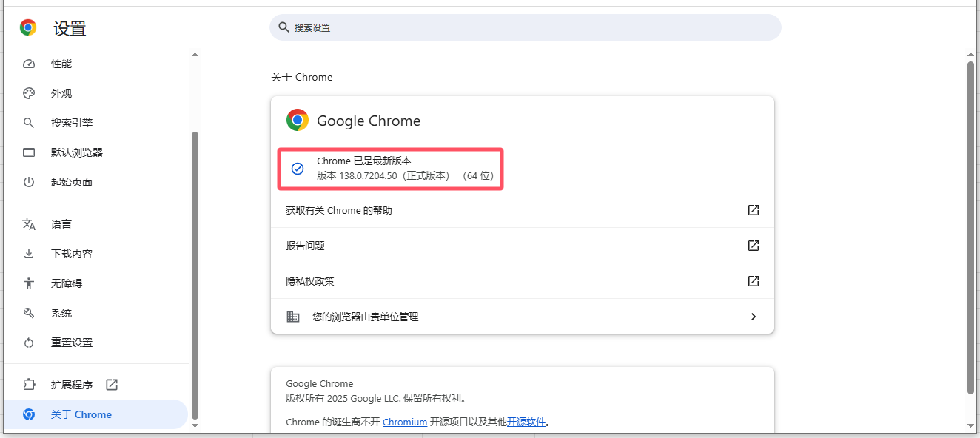980x438 pixels.
Task: Open 扩展程序 in a new tab
Action: [112, 385]
